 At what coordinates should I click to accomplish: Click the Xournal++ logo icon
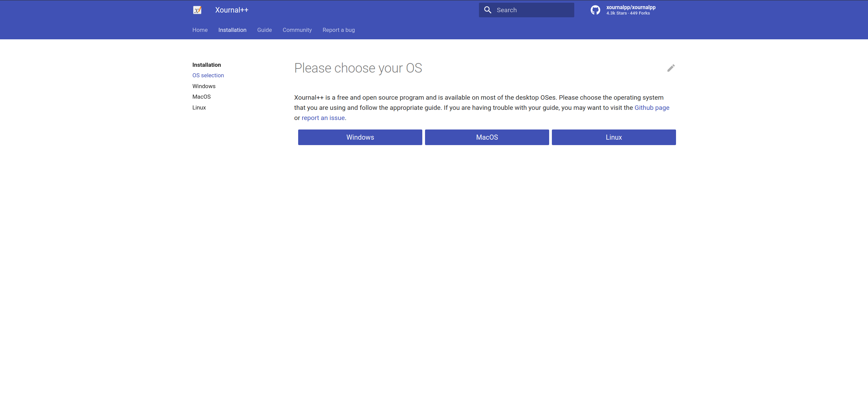coord(198,10)
